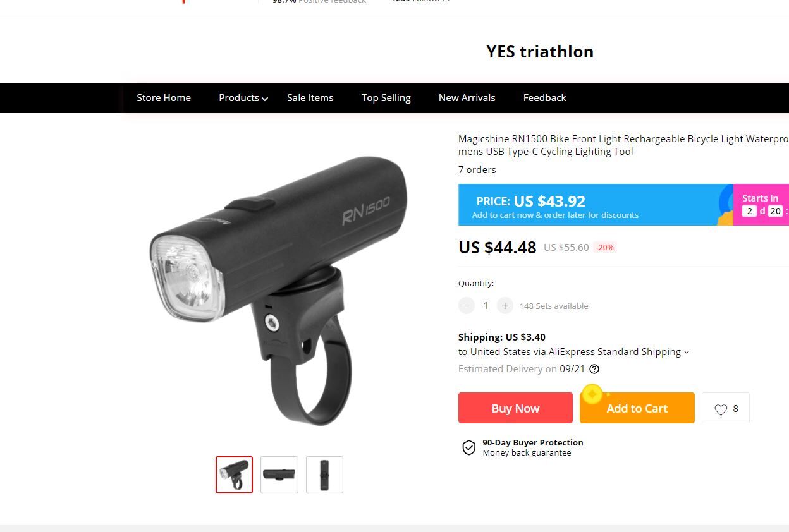
Task: Decrease quantity with the minus button
Action: [467, 306]
